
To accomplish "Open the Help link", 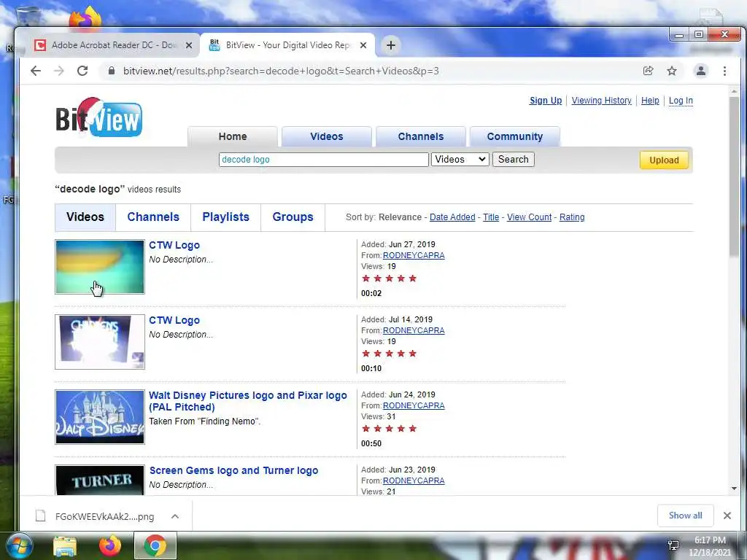I will pos(650,101).
